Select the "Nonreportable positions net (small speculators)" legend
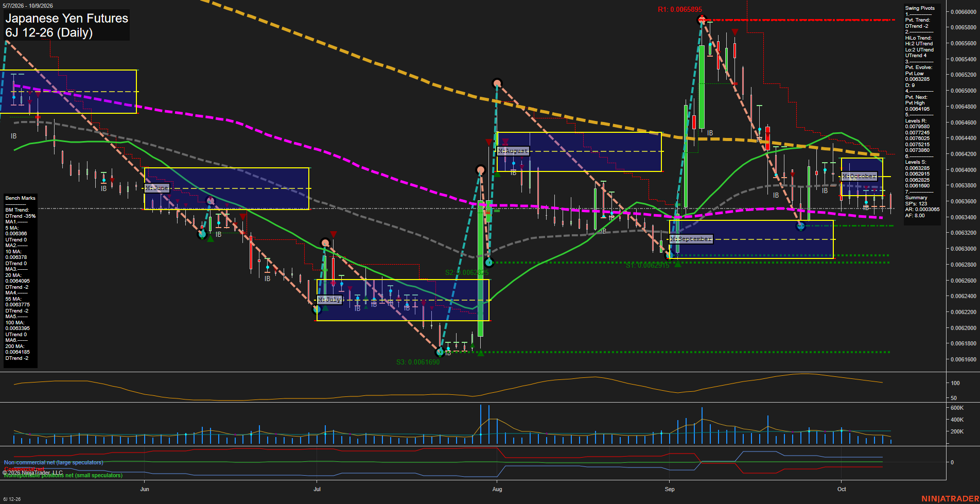 [x=63, y=475]
